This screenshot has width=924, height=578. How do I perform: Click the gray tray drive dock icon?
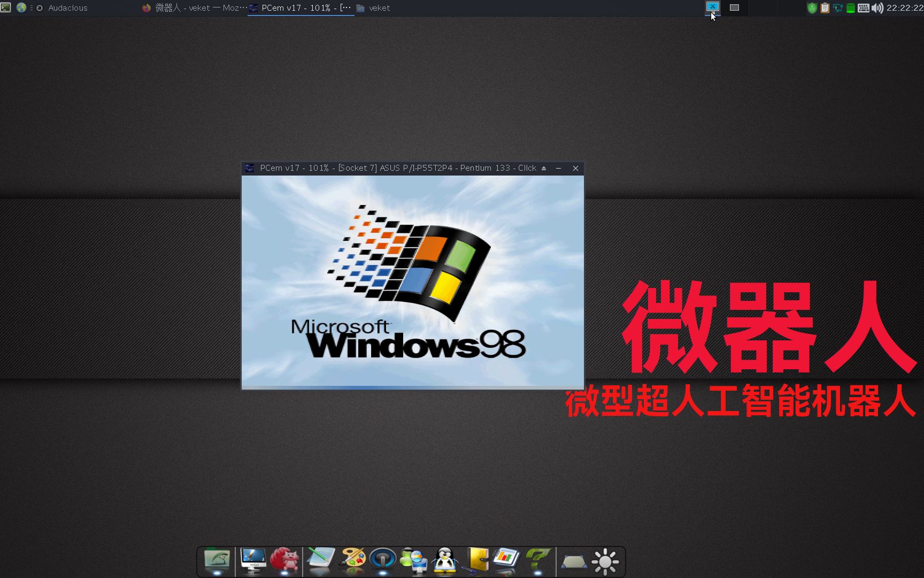574,562
